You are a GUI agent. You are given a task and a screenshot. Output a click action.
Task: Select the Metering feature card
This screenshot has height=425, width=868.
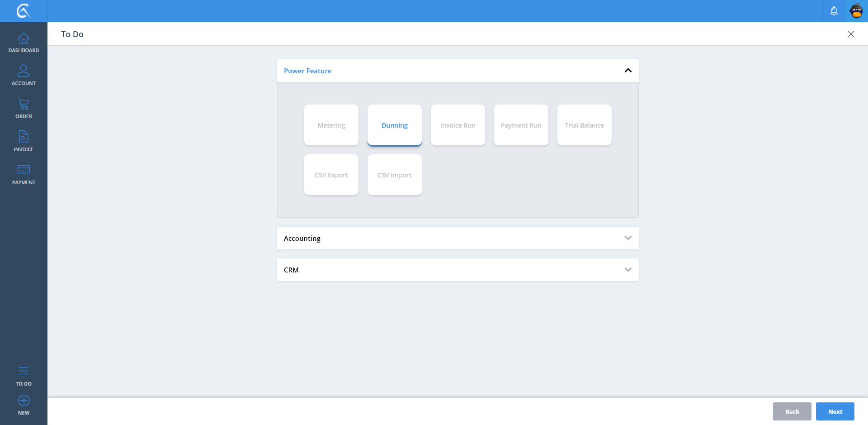[x=331, y=125]
